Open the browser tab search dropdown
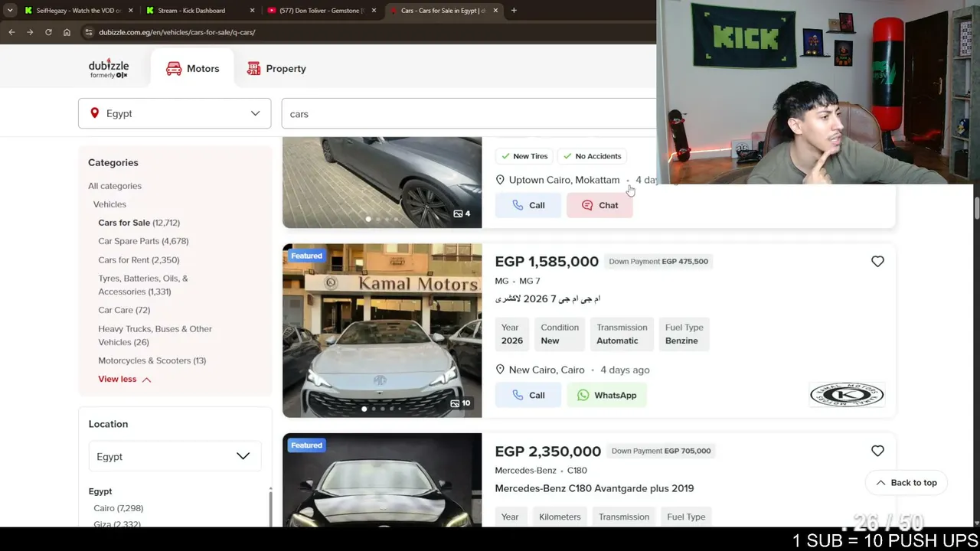 coord(10,11)
